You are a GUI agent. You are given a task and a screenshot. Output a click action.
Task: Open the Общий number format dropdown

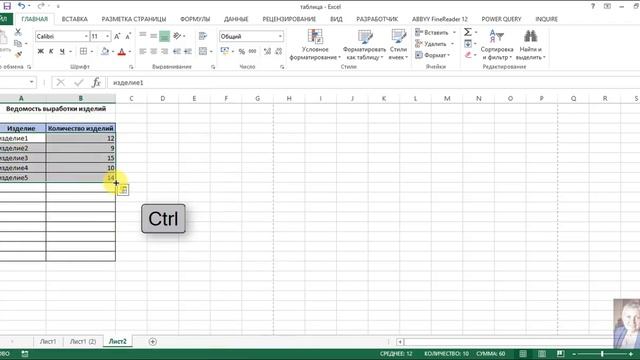pos(280,36)
